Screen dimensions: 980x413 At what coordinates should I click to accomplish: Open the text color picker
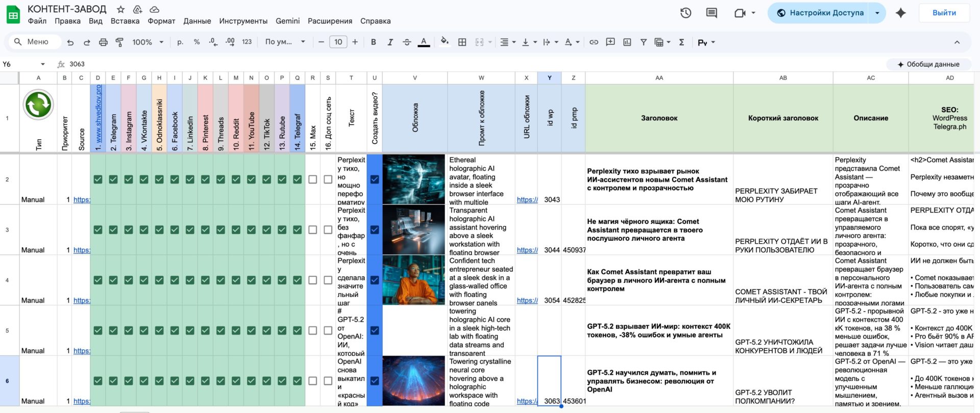point(424,42)
